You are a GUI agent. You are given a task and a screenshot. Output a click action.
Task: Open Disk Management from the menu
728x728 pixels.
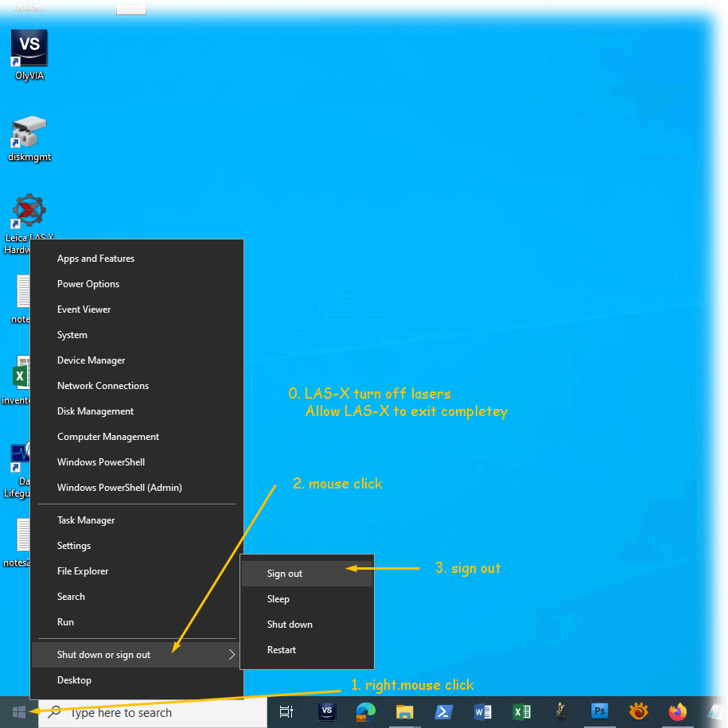pyautogui.click(x=95, y=411)
